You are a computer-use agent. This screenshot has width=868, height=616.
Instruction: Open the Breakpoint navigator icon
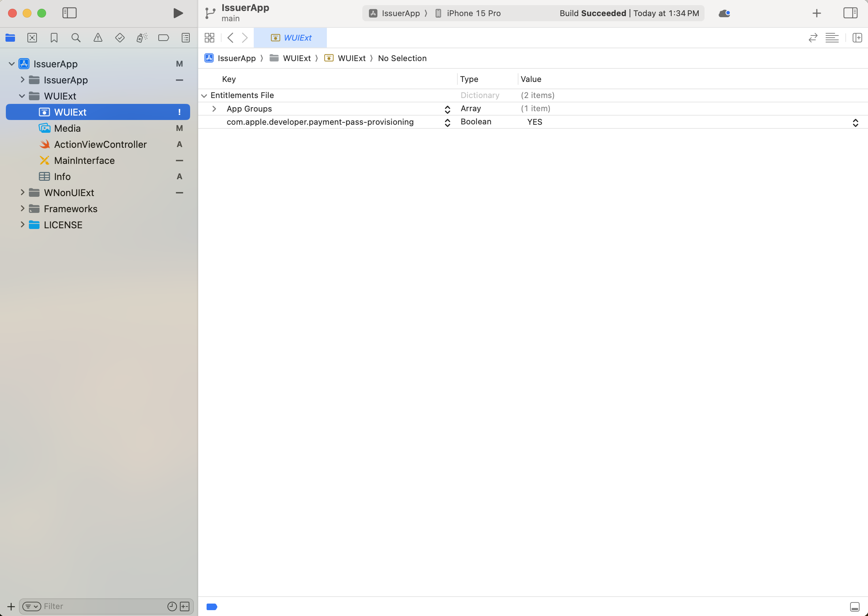point(163,38)
